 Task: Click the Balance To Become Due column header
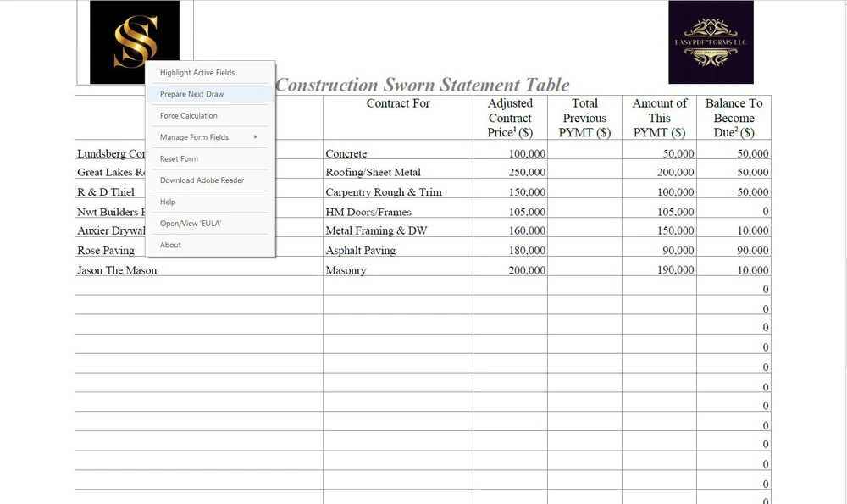pos(734,119)
